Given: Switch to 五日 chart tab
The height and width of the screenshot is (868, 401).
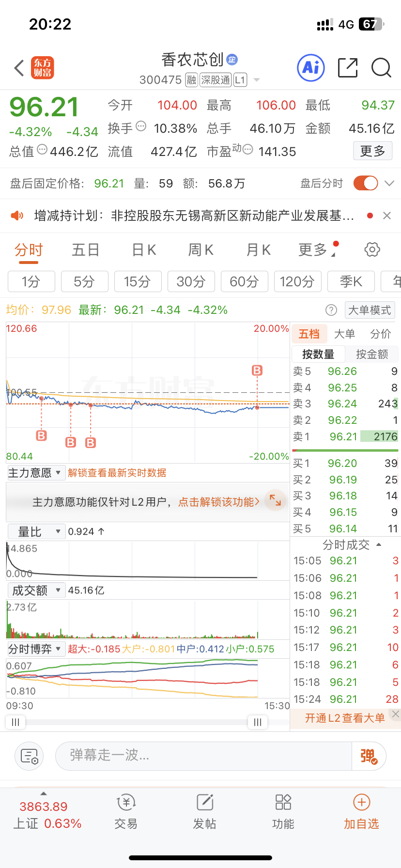Looking at the screenshot, I should pyautogui.click(x=86, y=250).
